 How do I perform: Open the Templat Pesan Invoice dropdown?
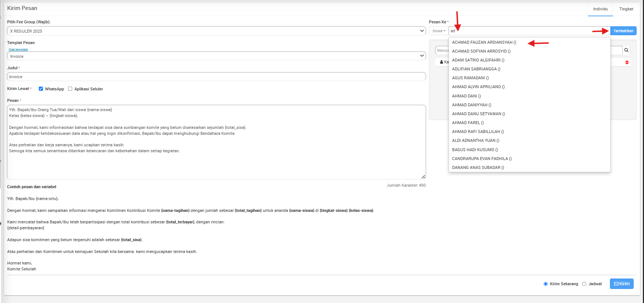[x=216, y=56]
